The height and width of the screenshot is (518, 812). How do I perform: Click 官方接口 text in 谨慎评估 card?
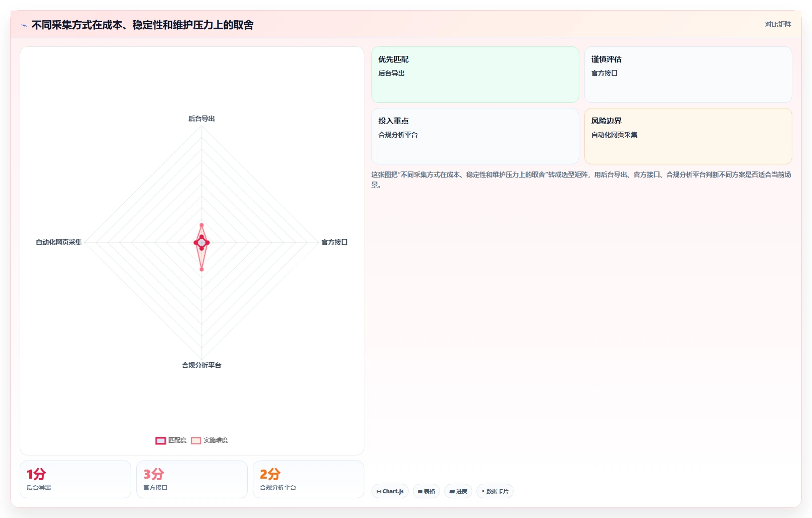[x=605, y=73]
